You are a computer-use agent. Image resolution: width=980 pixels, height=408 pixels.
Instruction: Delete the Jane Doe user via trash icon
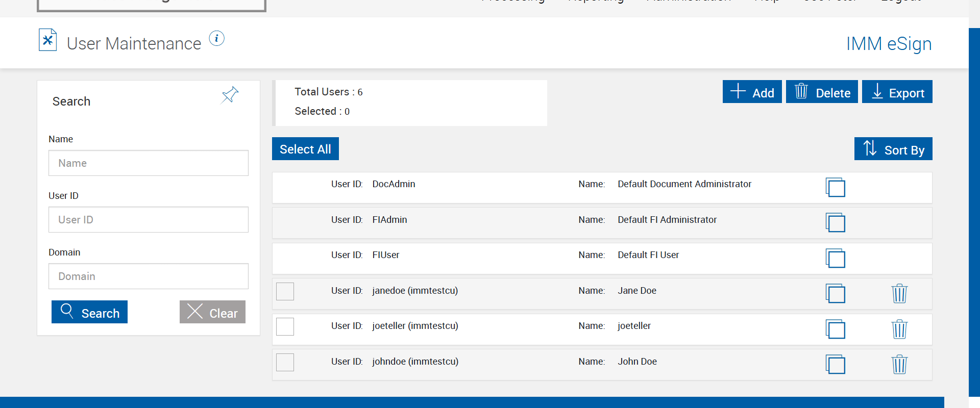(899, 293)
